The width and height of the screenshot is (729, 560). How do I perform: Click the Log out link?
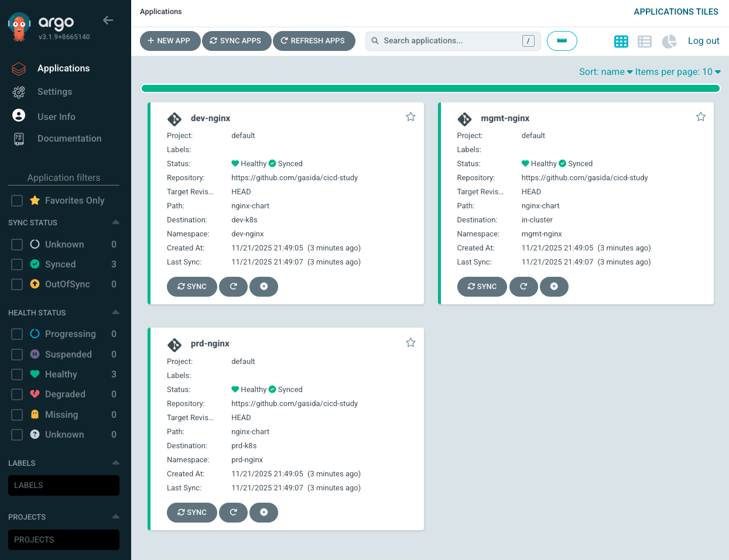pyautogui.click(x=703, y=41)
